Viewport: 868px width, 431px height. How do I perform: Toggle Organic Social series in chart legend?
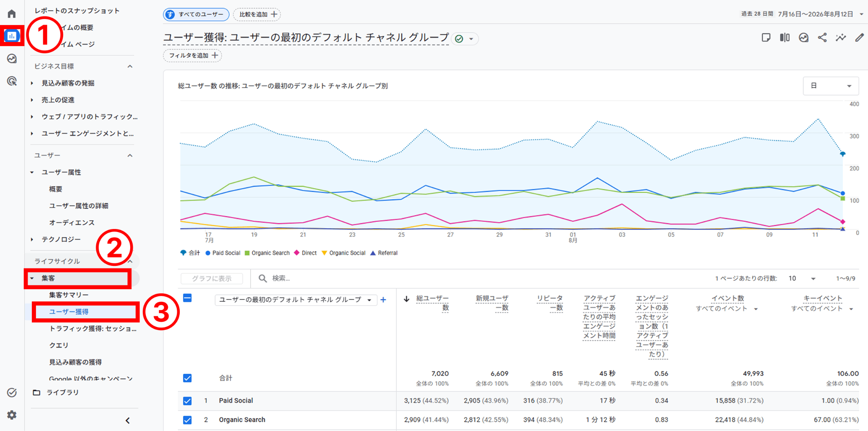(344, 253)
